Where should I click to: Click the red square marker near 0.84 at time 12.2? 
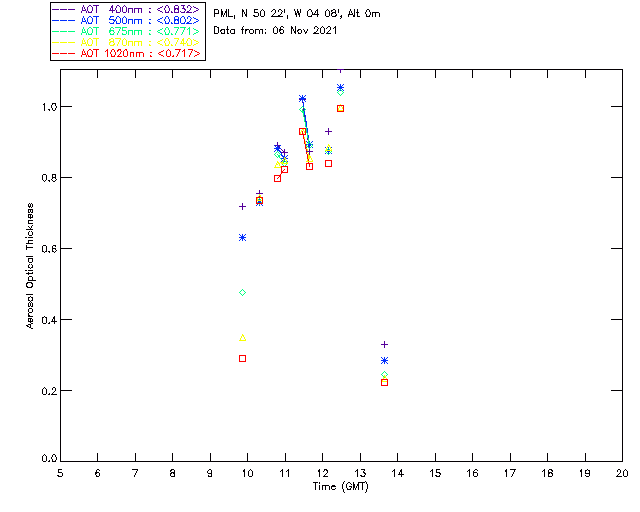tap(329, 164)
